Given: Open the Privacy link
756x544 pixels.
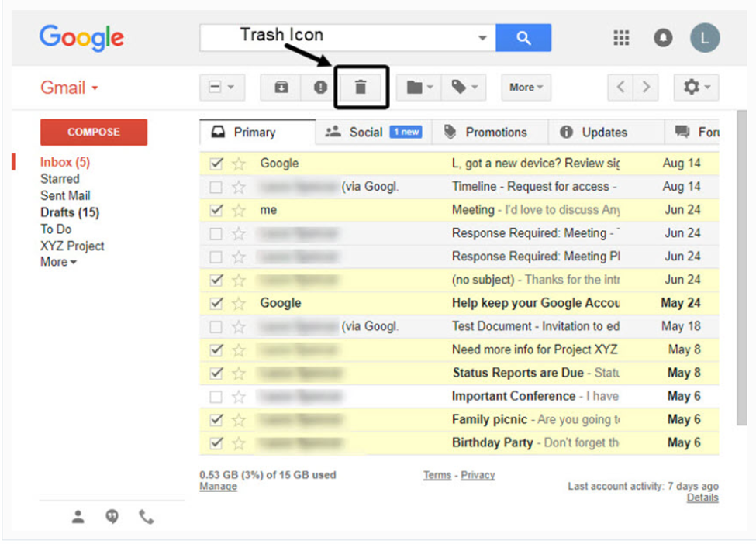Looking at the screenshot, I should tap(478, 475).
